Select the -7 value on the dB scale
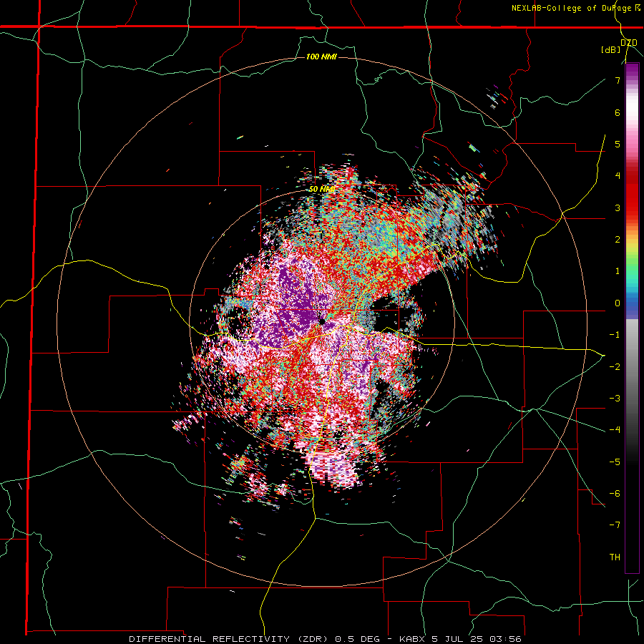This screenshot has width=644, height=644. point(615,525)
